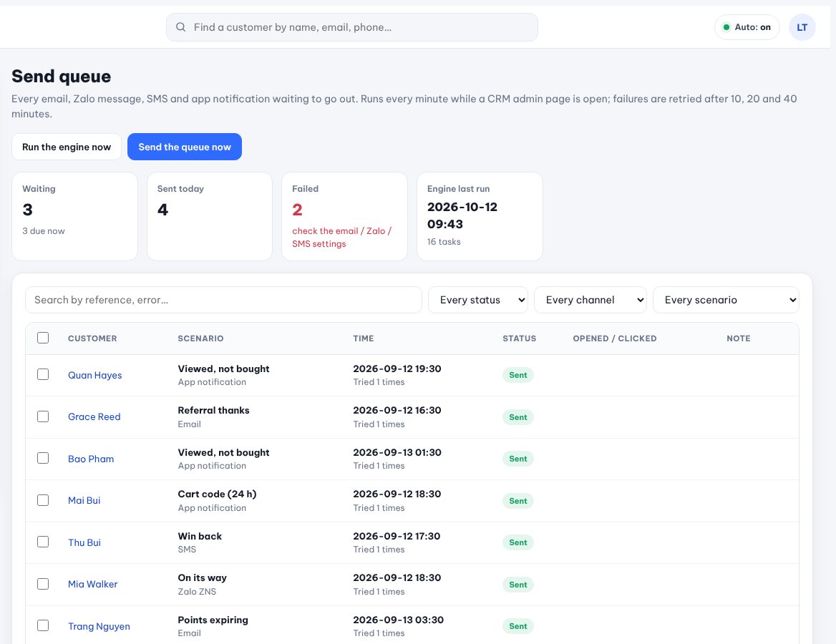Screen dimensions: 836x644
Task: Focus the Find a customer search field
Action: point(352,27)
